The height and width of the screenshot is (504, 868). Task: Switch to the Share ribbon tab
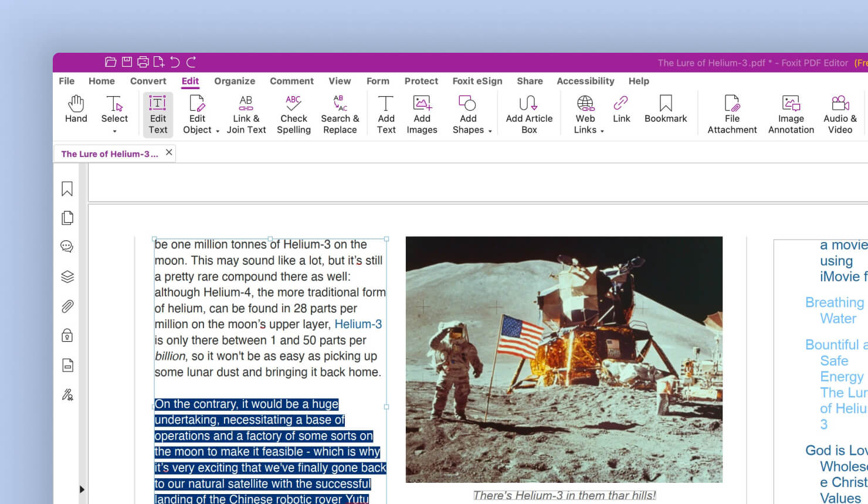(x=530, y=81)
